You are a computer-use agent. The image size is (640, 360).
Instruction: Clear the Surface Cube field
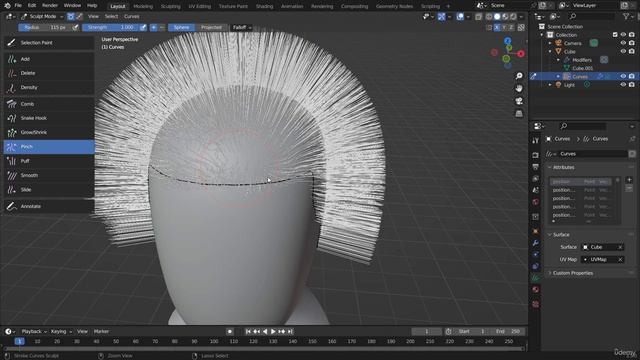[620, 247]
